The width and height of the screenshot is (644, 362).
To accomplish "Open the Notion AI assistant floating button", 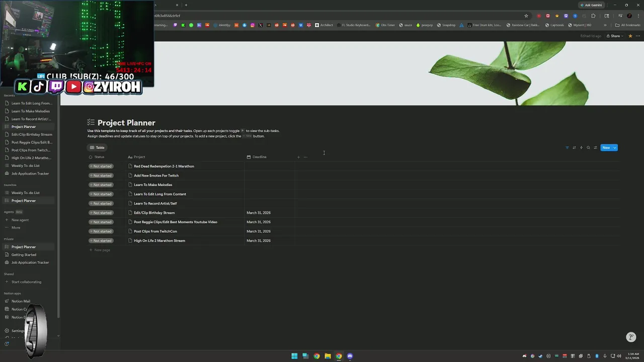I will click(631, 337).
